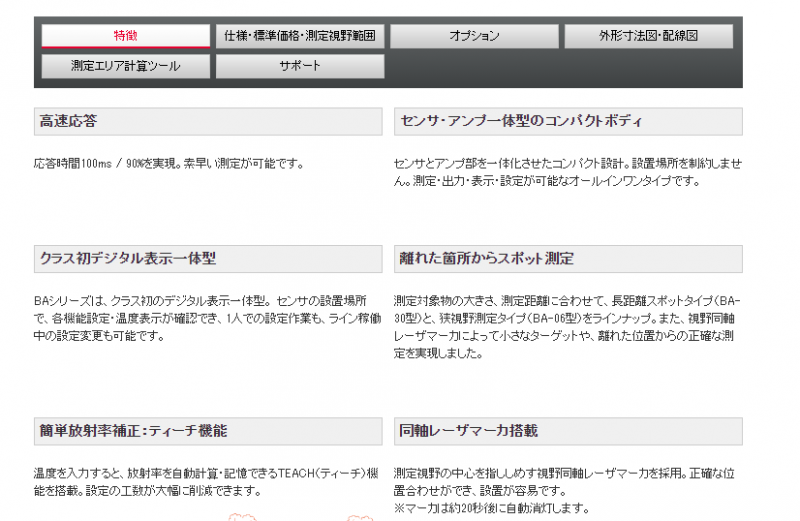Click the 同軸レーザマーカ搭載 heading
The height and width of the screenshot is (521, 800).
(468, 431)
